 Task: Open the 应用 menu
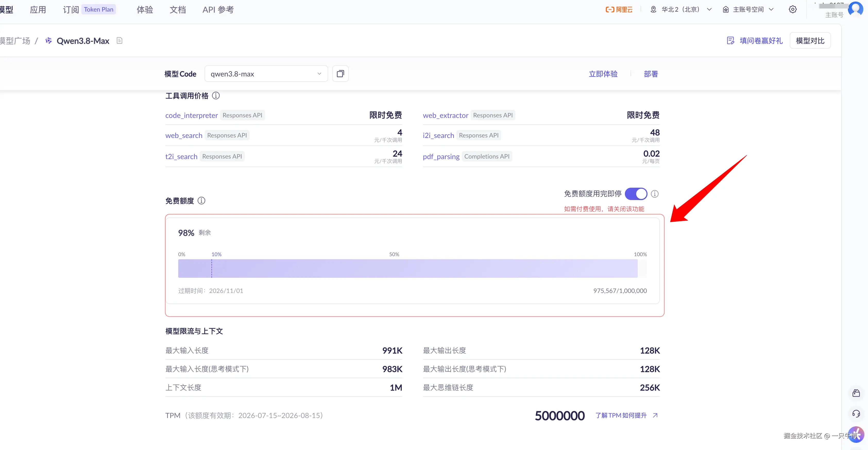pyautogui.click(x=38, y=10)
